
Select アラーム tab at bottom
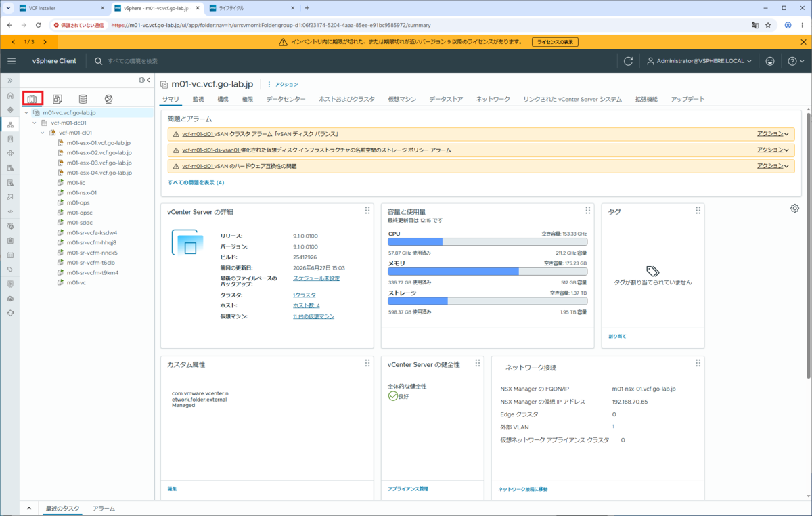tap(104, 508)
